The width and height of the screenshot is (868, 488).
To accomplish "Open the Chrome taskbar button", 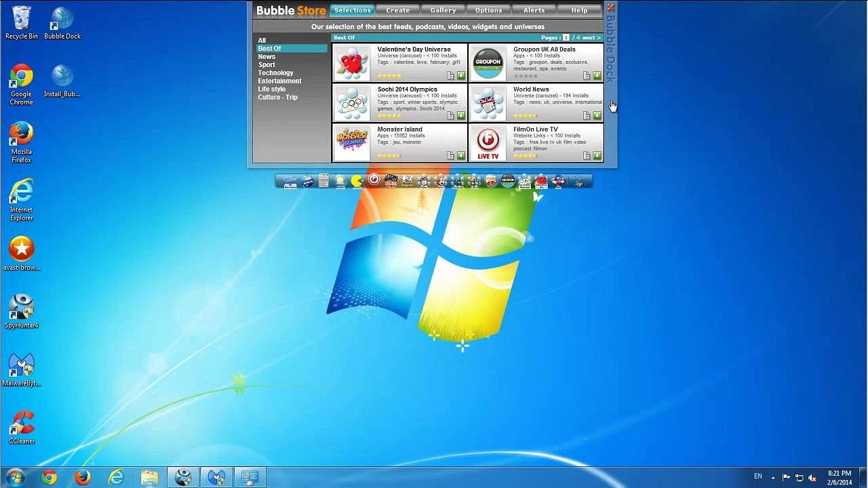I will pyautogui.click(x=49, y=477).
